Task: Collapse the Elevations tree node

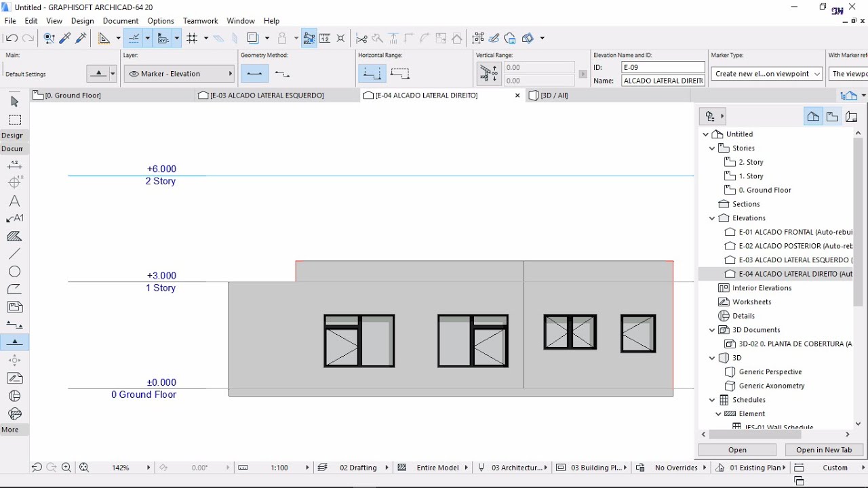Action: click(x=712, y=218)
